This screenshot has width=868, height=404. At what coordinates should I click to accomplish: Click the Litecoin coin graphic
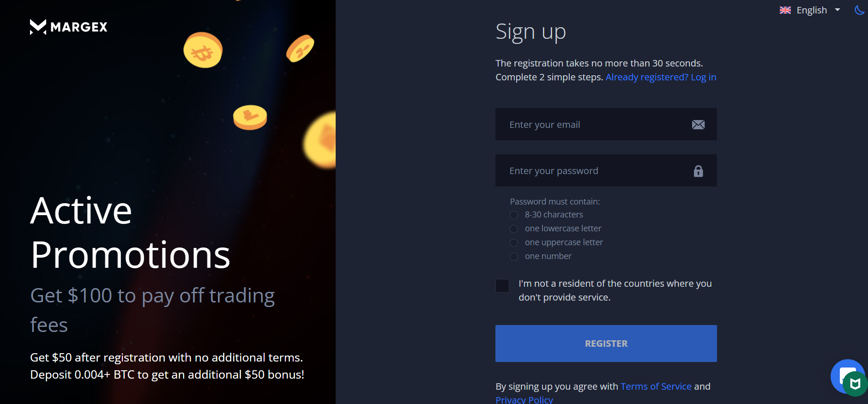click(250, 117)
